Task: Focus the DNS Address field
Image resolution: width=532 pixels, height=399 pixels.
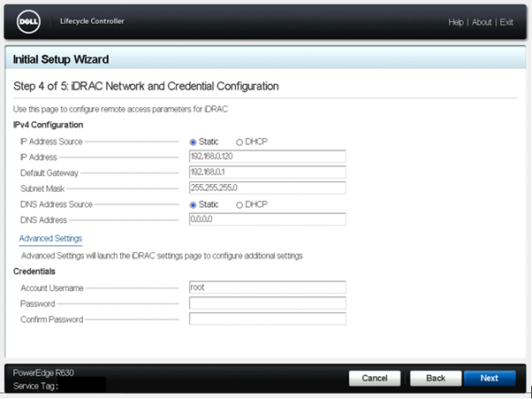Action: tap(267, 219)
